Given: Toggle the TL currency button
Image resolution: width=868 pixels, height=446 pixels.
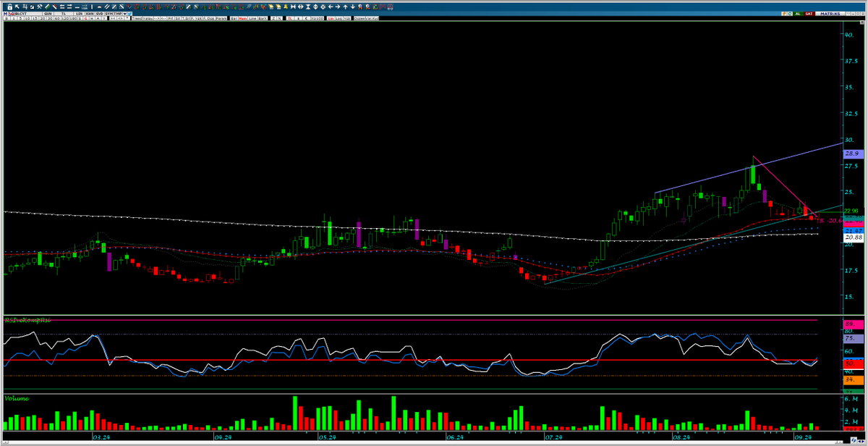Looking at the screenshot, I should (290, 18).
